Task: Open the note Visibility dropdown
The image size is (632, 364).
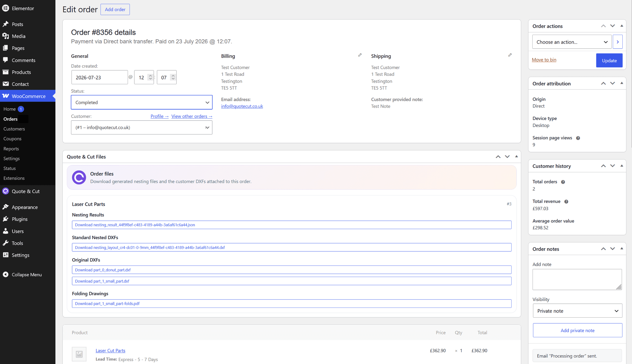Action: coord(577,311)
